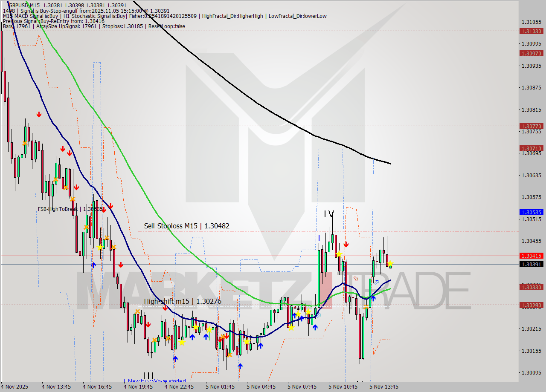Select the blue up arrow below 4 Nov 22:45
The image size is (546, 392).
pos(174,359)
